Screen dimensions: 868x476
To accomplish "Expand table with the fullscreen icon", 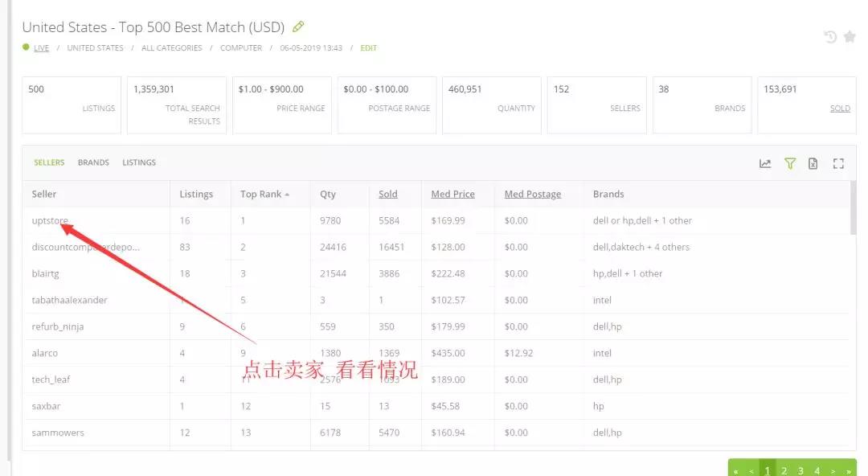I will (x=838, y=163).
